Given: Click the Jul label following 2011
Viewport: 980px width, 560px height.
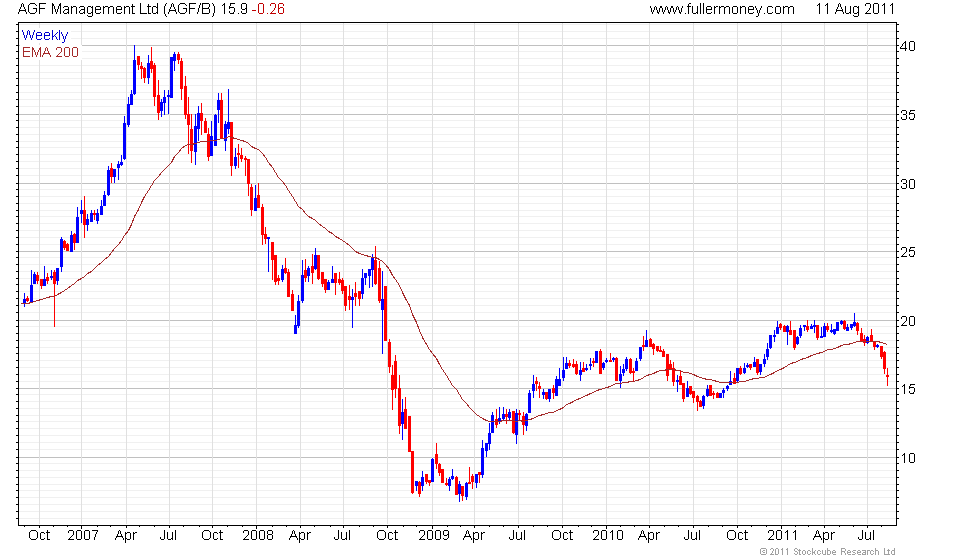Looking at the screenshot, I should click(x=866, y=536).
